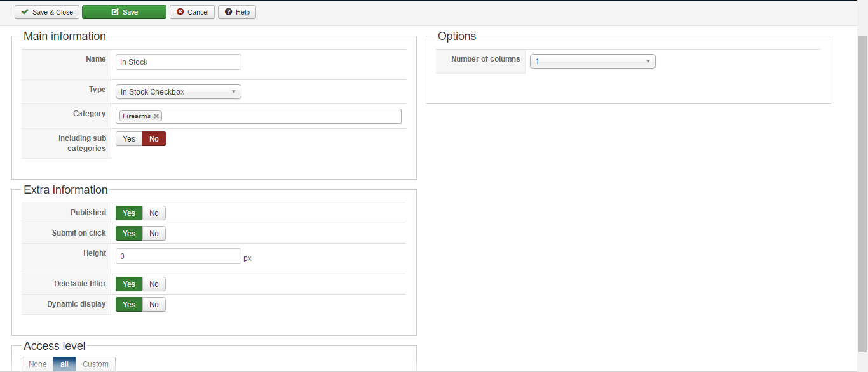Viewport: 868px width, 372px height.
Task: Remove the Firearms category tag
Action: (x=156, y=116)
